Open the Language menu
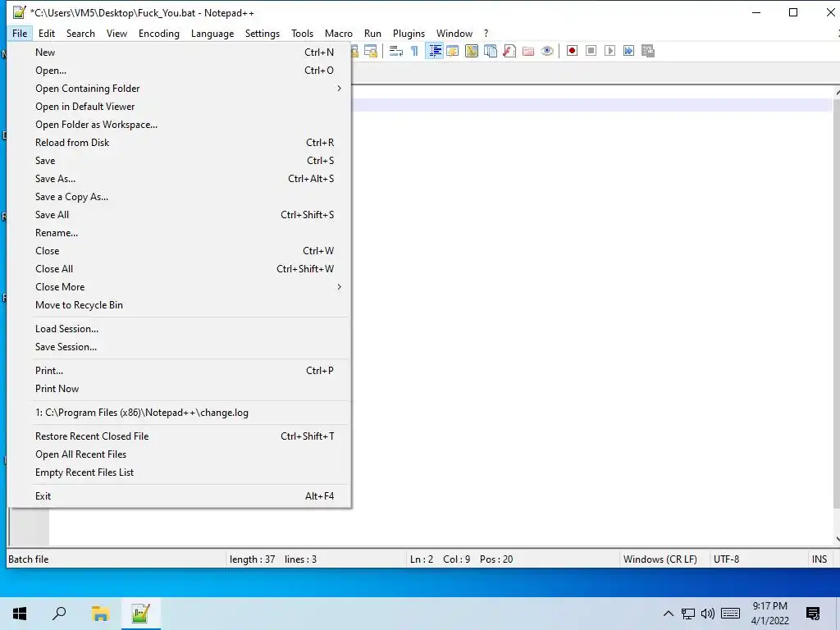840x630 pixels. tap(212, 33)
